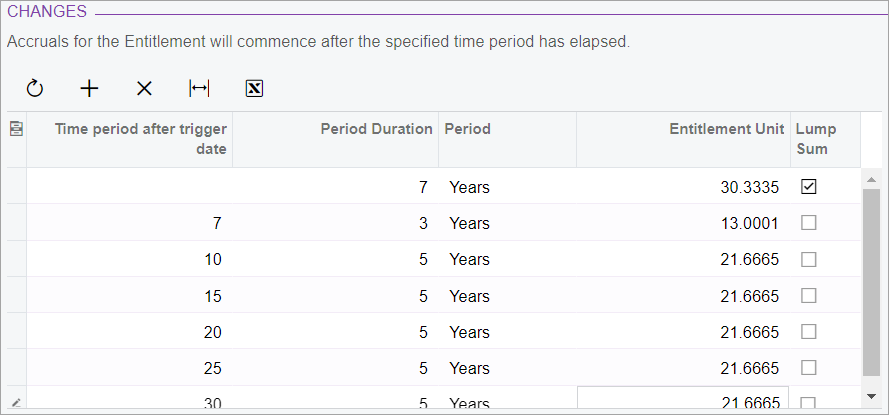Click the vertical scrollbar thumb
The height and width of the screenshot is (415, 889).
point(871,282)
